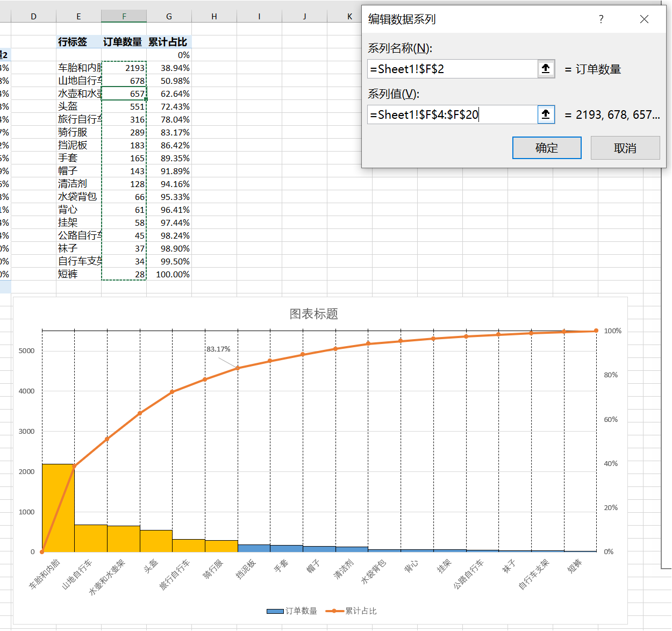Select the cell containing 678
This screenshot has width=672, height=631.
coord(124,81)
